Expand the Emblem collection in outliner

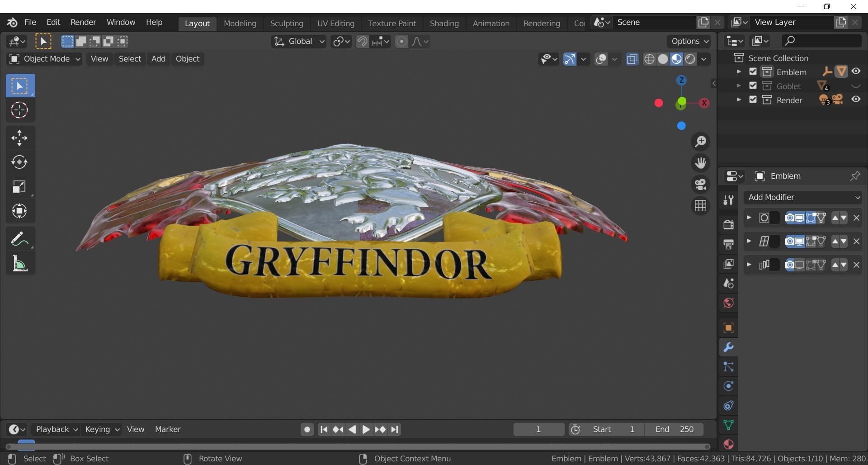(x=739, y=71)
